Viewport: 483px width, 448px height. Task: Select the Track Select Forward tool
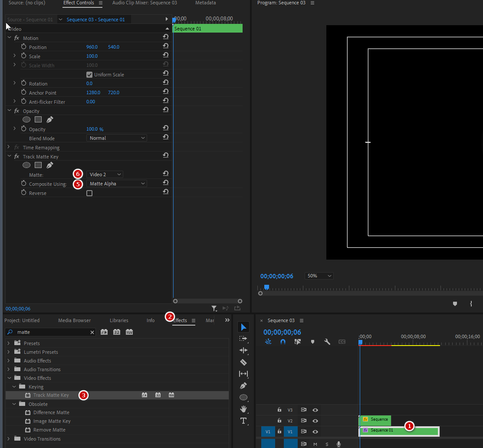click(243, 339)
